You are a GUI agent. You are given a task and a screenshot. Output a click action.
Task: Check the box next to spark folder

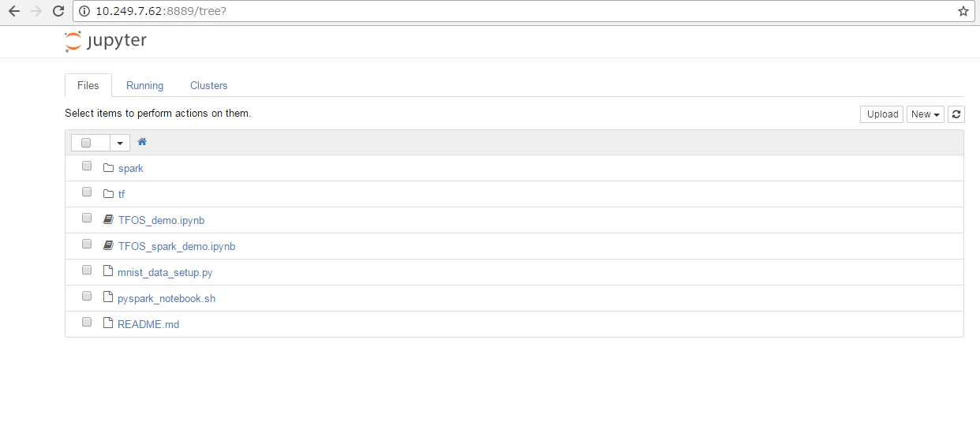pos(87,166)
